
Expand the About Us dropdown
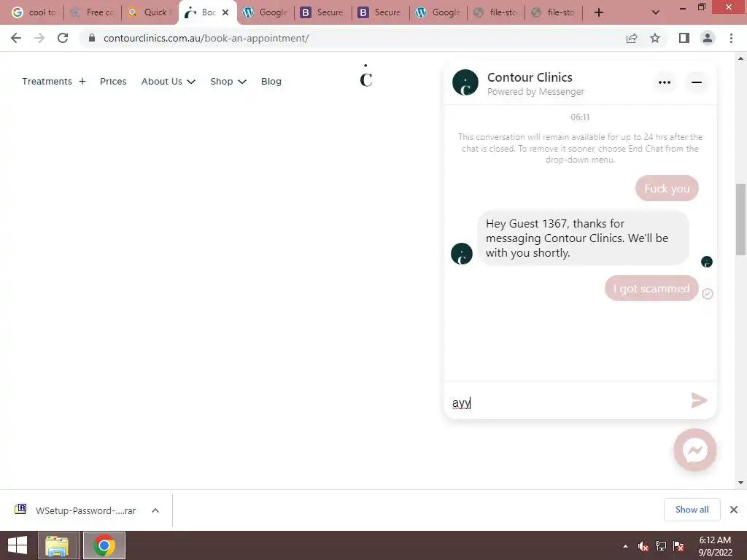[169, 82]
